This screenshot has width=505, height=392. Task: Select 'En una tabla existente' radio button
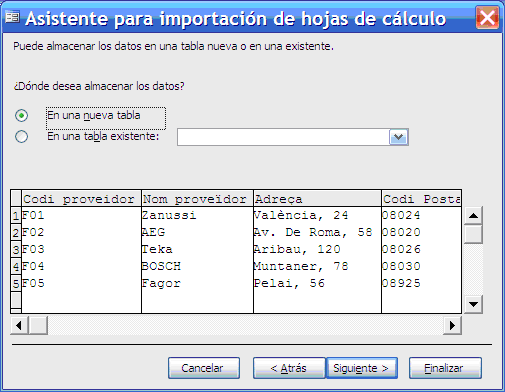21,136
